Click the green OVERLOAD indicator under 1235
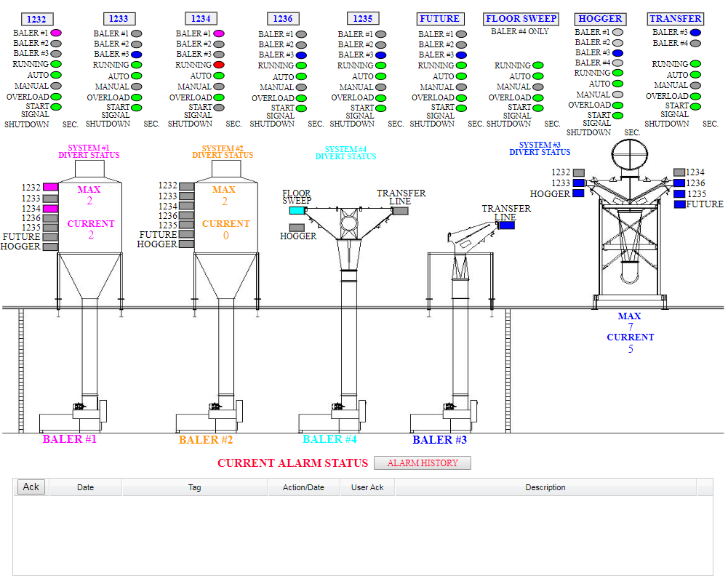 pos(380,98)
